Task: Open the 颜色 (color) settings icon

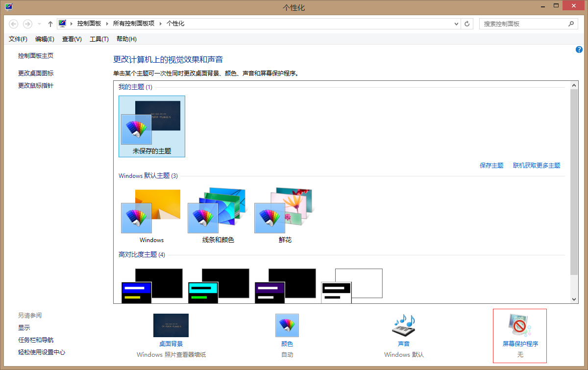Action: [287, 325]
